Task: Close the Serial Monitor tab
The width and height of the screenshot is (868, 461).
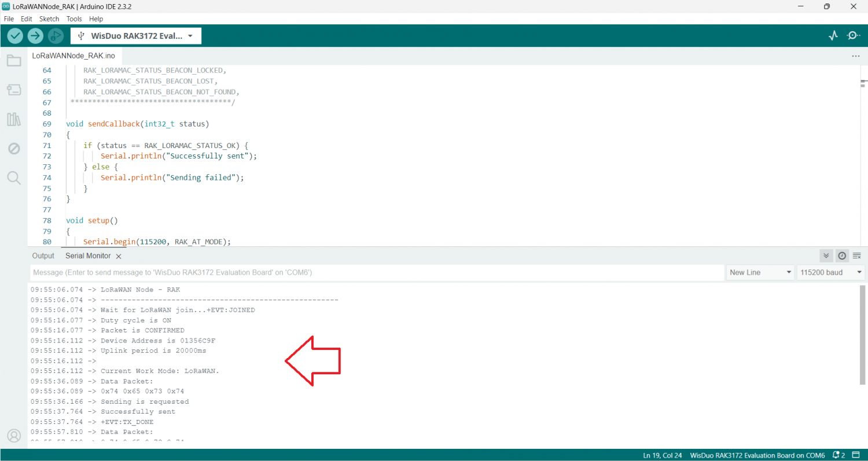Action: (119, 256)
